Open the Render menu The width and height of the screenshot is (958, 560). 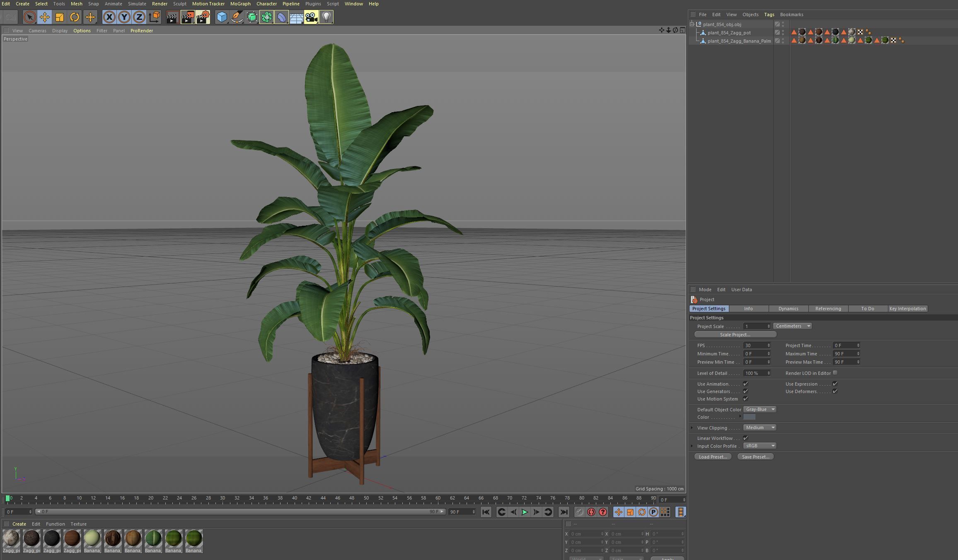tap(160, 4)
